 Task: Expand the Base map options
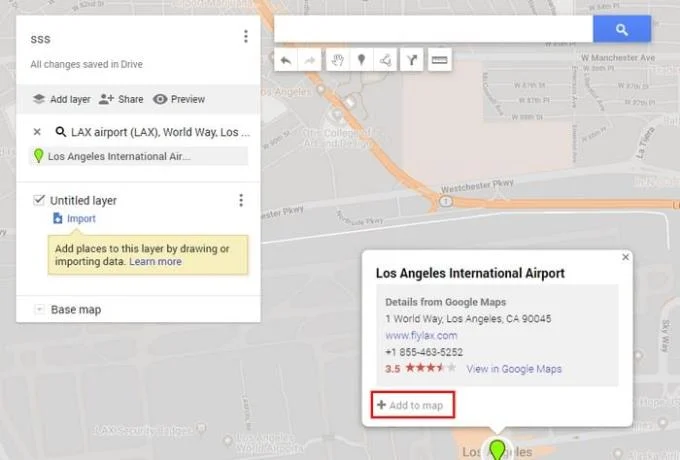click(39, 309)
